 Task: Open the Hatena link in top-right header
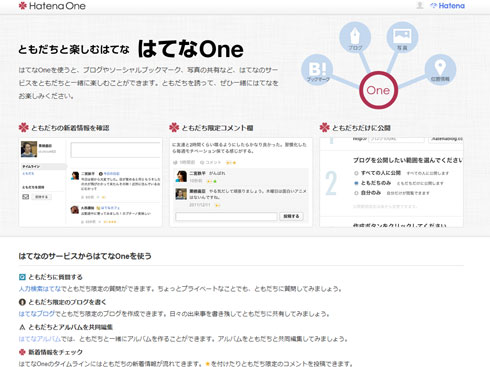(x=448, y=6)
